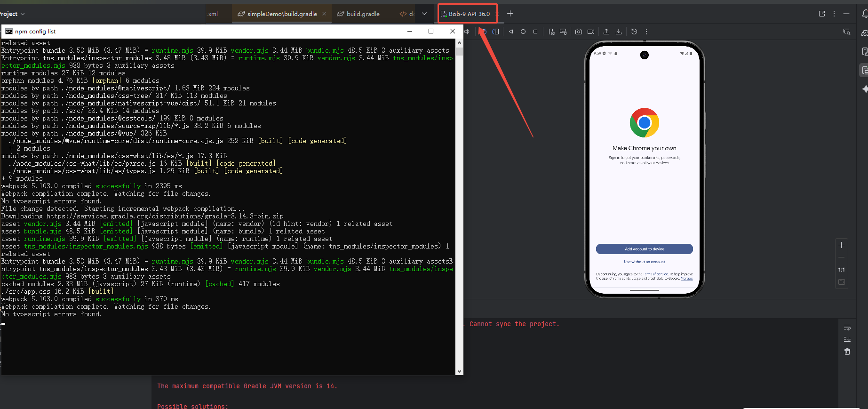Toggle scroll to end in console
Viewport: 868px width, 409px height.
point(847,339)
